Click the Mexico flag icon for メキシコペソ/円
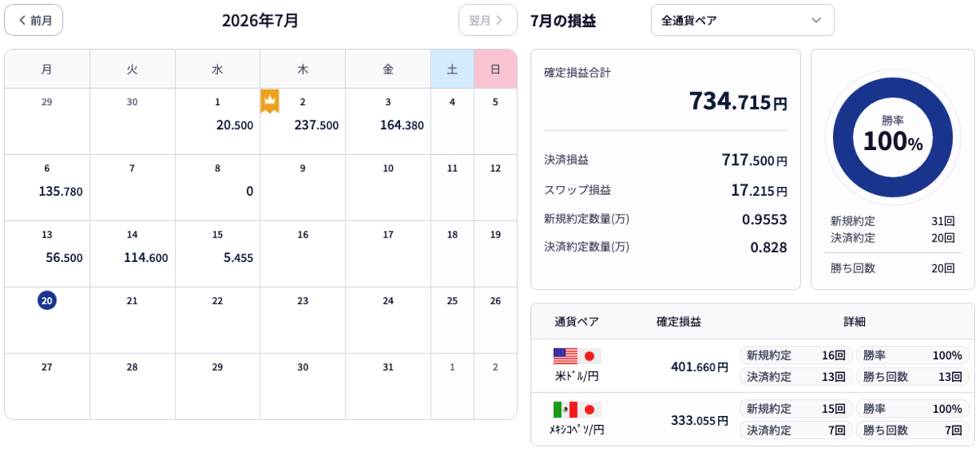Screen dimensions: 980x452 click(565, 410)
